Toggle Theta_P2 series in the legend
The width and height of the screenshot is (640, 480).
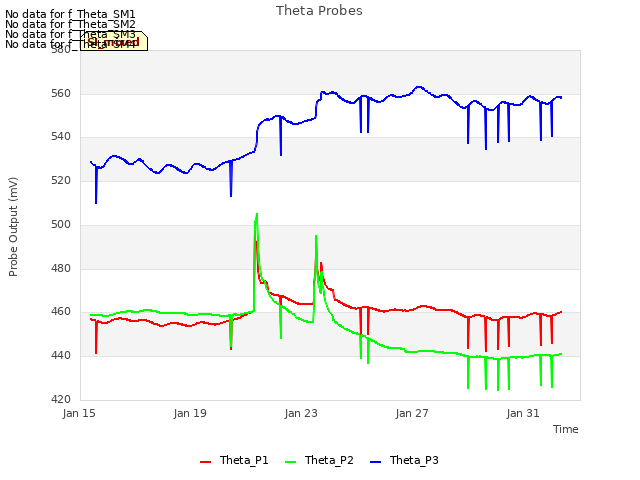(320, 460)
